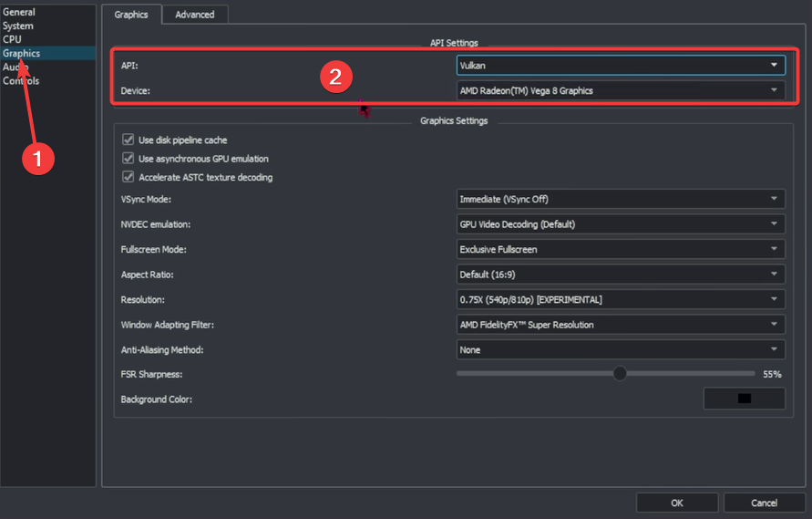812x519 pixels.
Task: Open the Fullscreen Mode dropdown
Action: (620, 249)
